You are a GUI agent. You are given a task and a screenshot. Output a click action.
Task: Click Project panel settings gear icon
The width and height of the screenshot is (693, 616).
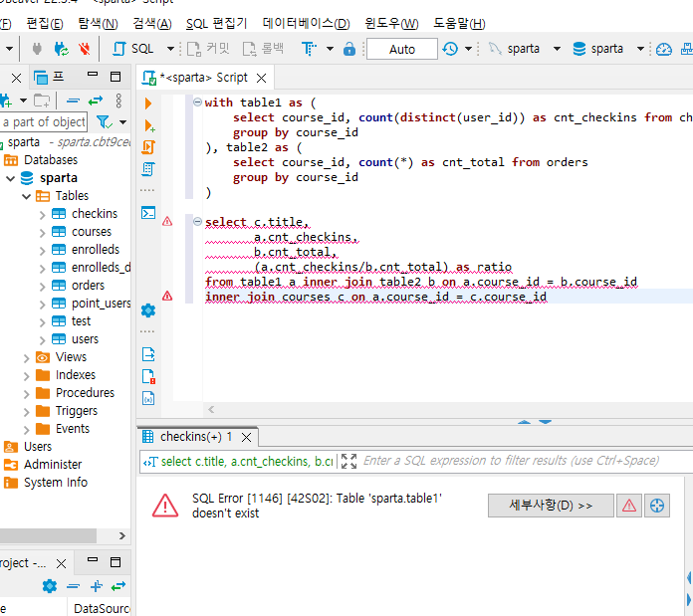50,586
